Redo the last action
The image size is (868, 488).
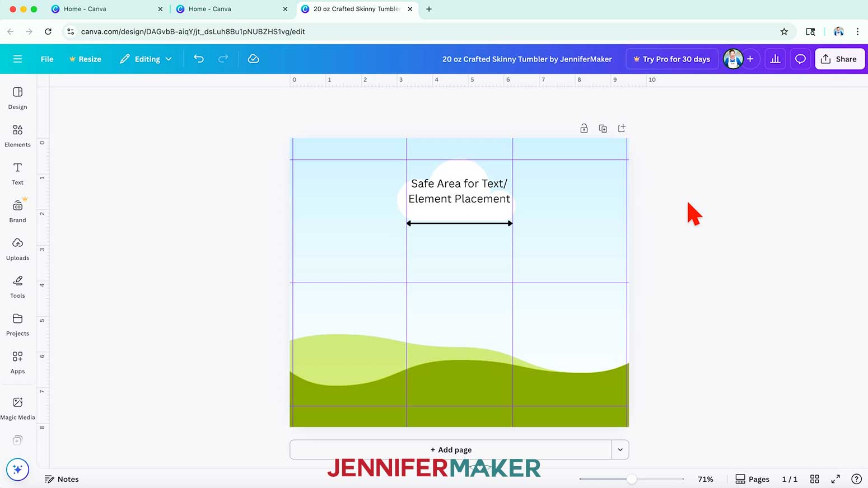coord(223,59)
